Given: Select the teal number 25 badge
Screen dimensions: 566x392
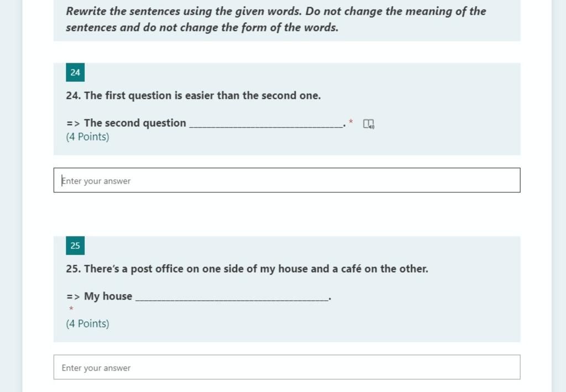Looking at the screenshot, I should [75, 245].
